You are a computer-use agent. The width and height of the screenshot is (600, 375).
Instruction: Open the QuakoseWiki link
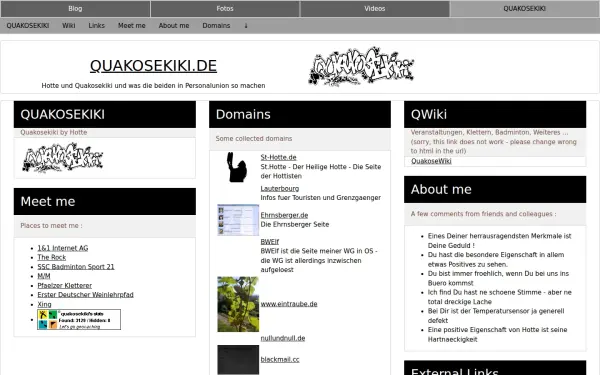(431, 161)
